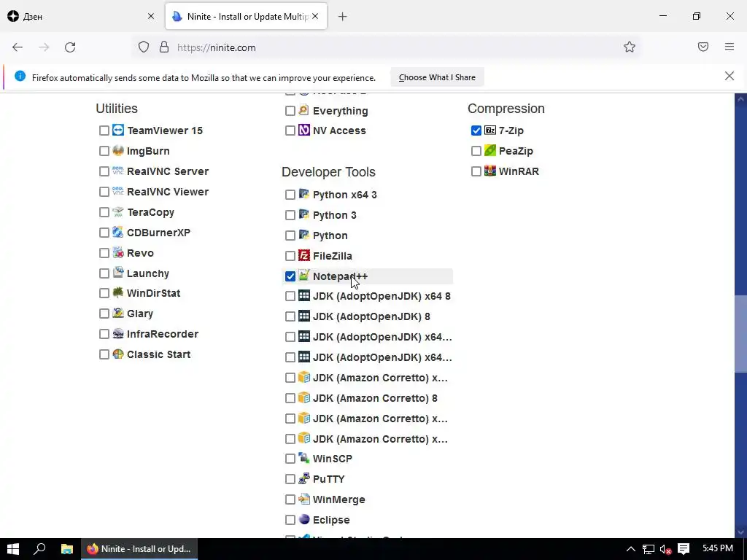Screen dimensions: 747x560
Task: Click the NV Access icon
Action: tap(304, 130)
